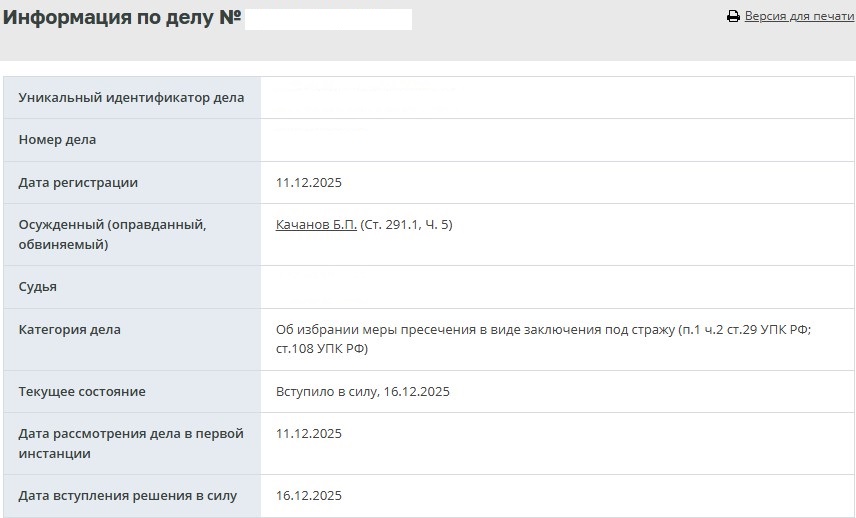The image size is (856, 518).
Task: Select the 'Судья' row label
Action: click(38, 287)
